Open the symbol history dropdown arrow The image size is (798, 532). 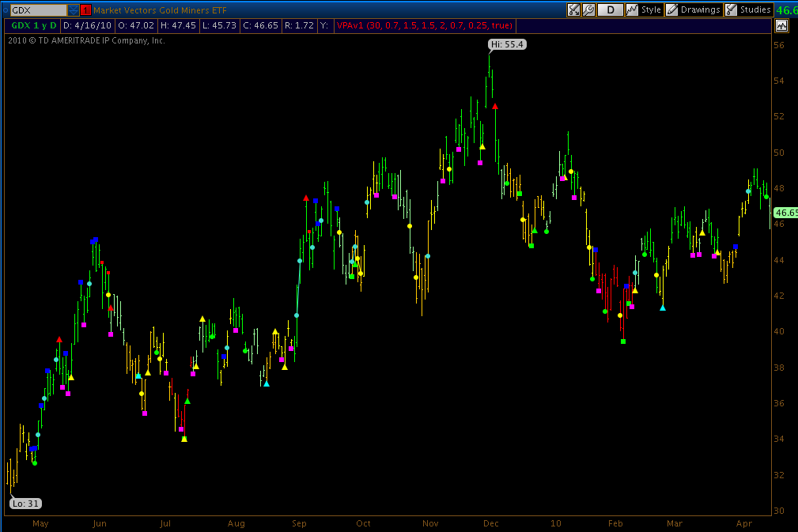74,10
